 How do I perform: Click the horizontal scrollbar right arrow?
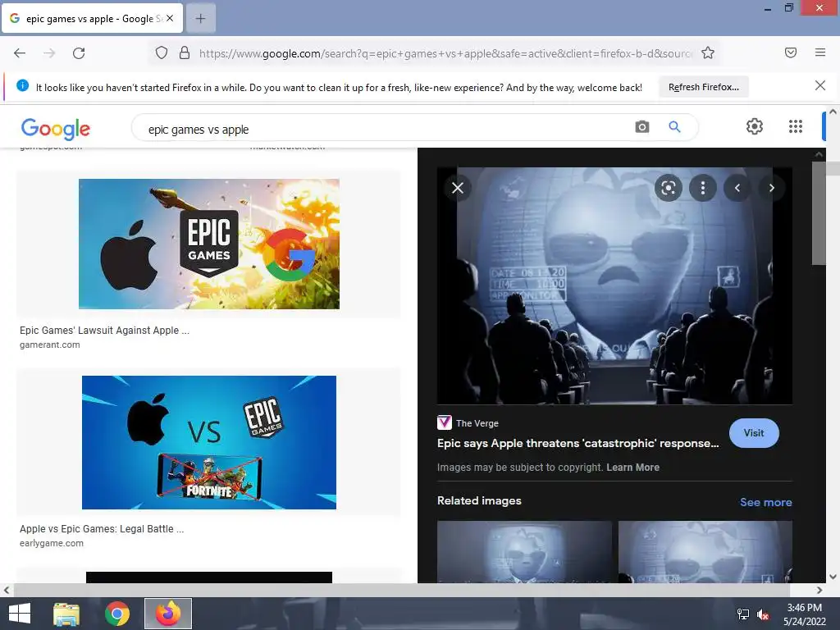click(819, 591)
